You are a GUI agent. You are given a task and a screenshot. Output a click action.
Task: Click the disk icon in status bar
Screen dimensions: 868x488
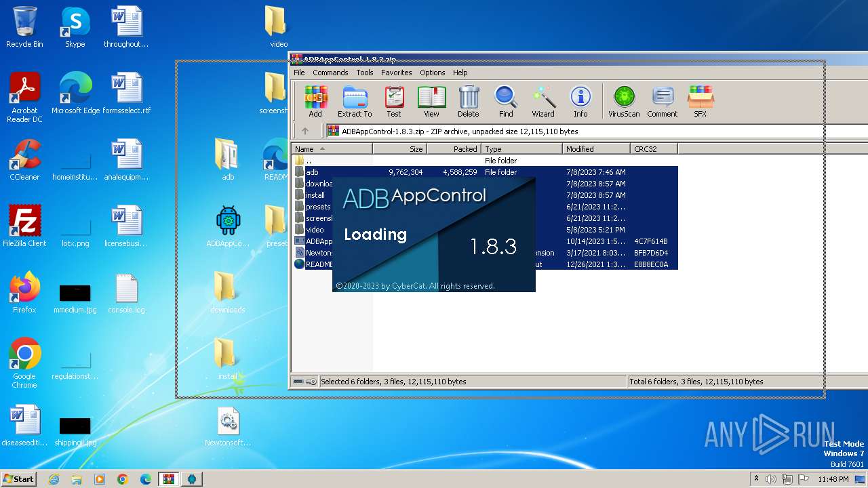[298, 382]
